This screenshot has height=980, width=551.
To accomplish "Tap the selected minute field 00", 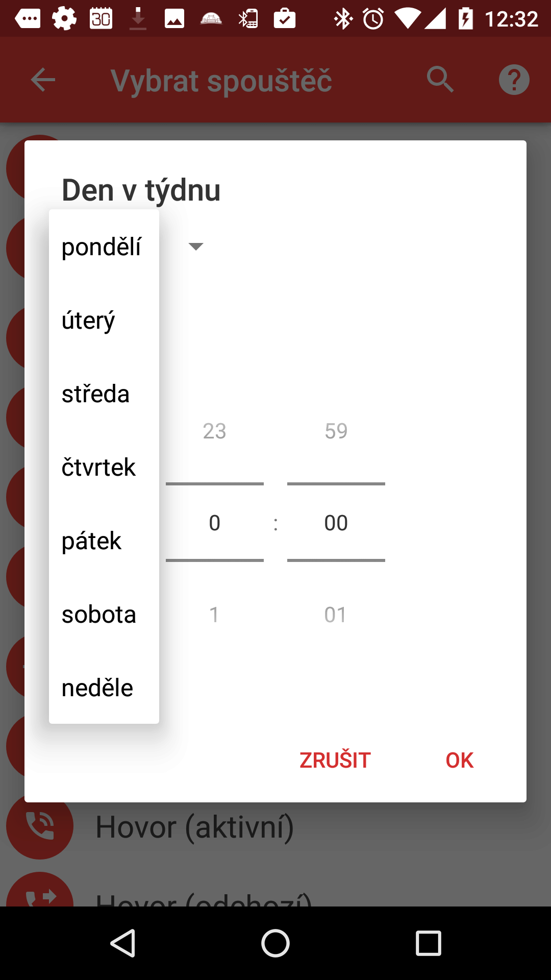I will pos(336,523).
